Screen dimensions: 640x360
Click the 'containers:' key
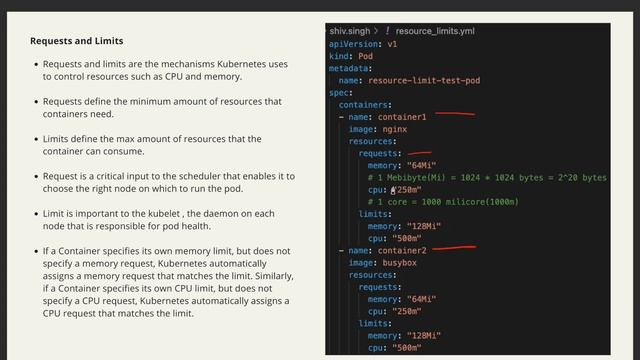(x=365, y=105)
